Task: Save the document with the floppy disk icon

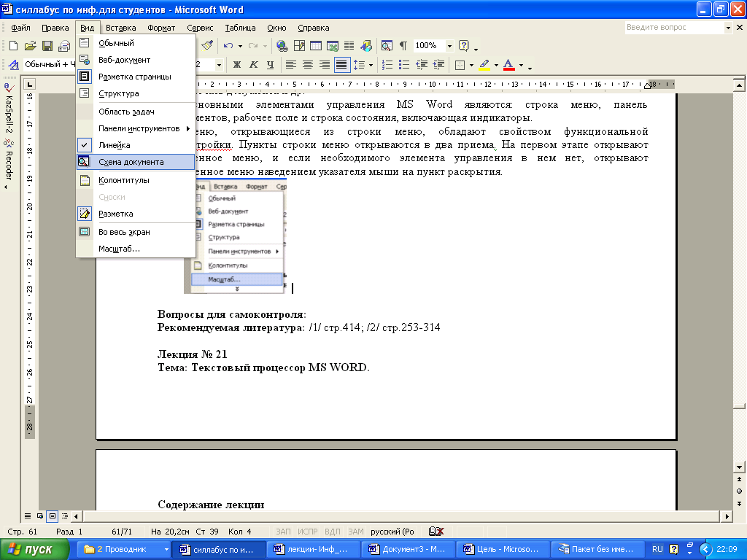Action: tap(47, 46)
